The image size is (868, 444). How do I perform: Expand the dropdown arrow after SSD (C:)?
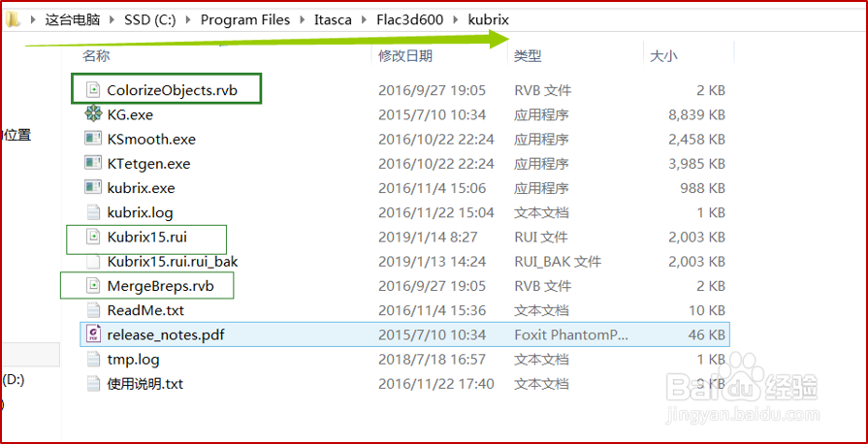click(188, 20)
